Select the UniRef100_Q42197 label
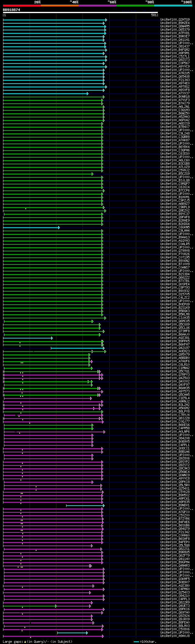195x644 pixels. [175, 348]
